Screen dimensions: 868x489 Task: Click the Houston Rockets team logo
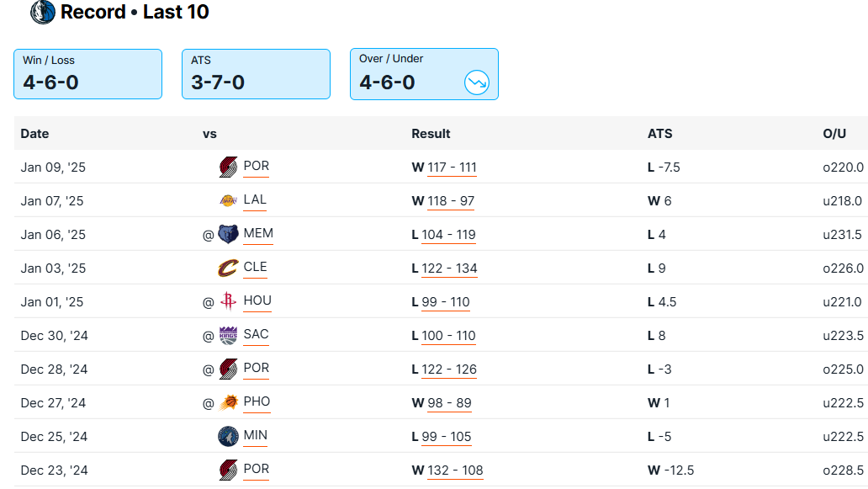point(228,301)
